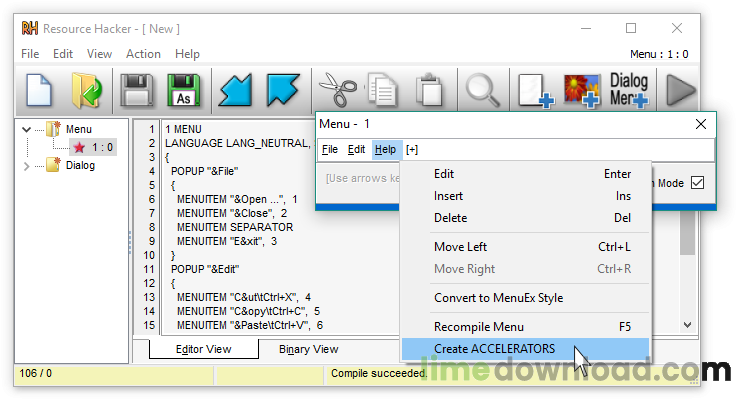
Task: Click the Compile succeeded status message
Action: click(x=379, y=374)
